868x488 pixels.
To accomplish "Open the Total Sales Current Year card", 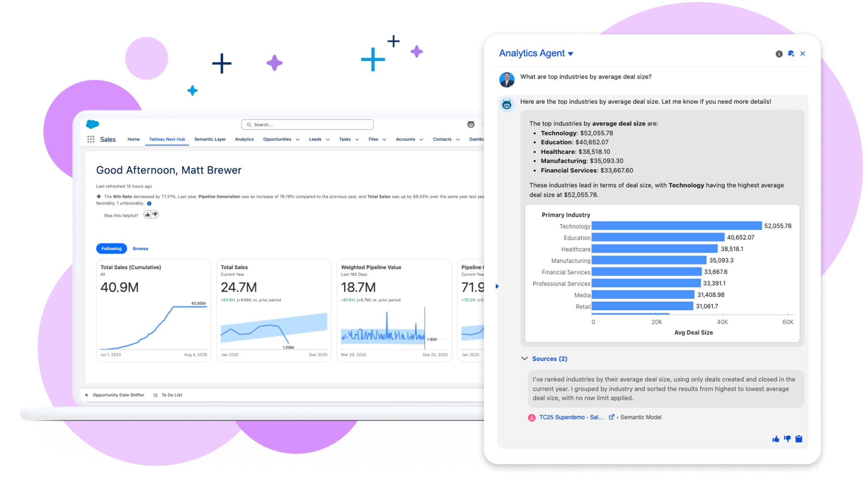I will tap(274, 311).
